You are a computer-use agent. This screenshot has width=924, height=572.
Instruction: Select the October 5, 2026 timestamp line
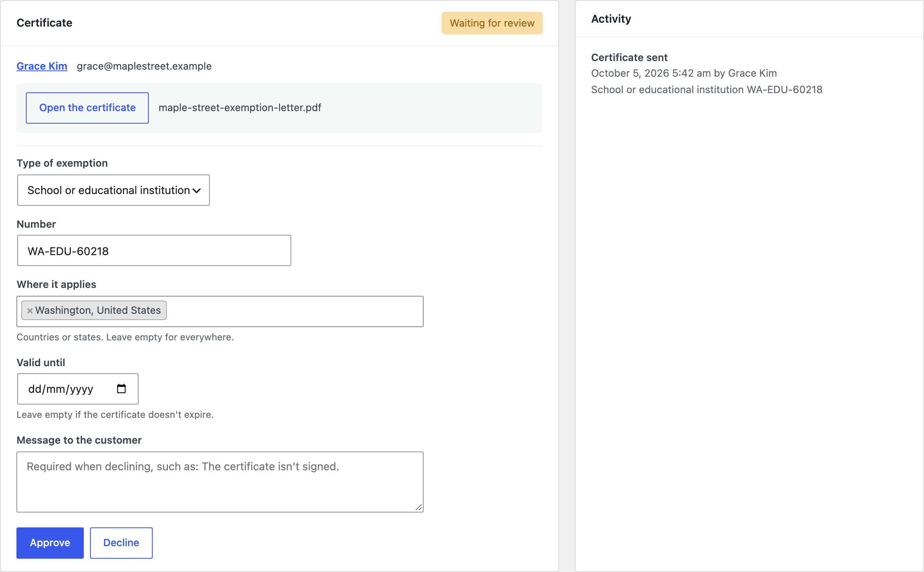[x=684, y=73]
